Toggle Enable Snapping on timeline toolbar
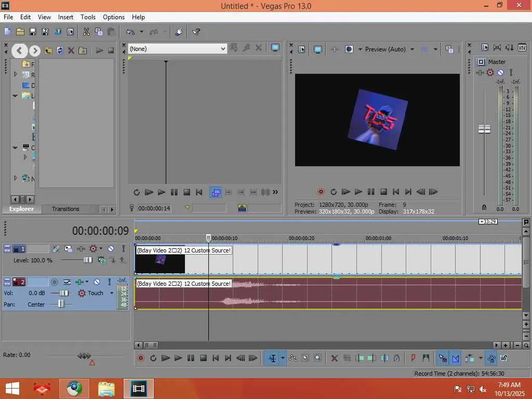532x399 pixels. pos(443,358)
